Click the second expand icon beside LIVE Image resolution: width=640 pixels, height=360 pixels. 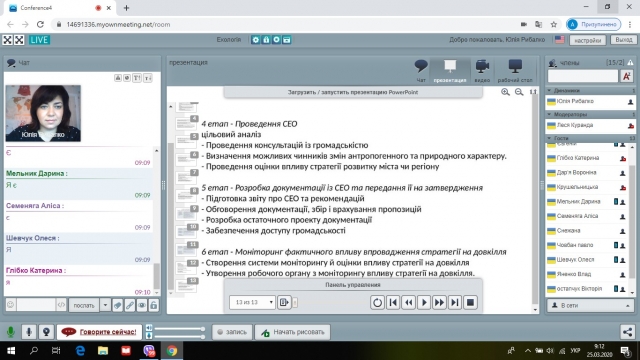click(x=19, y=40)
